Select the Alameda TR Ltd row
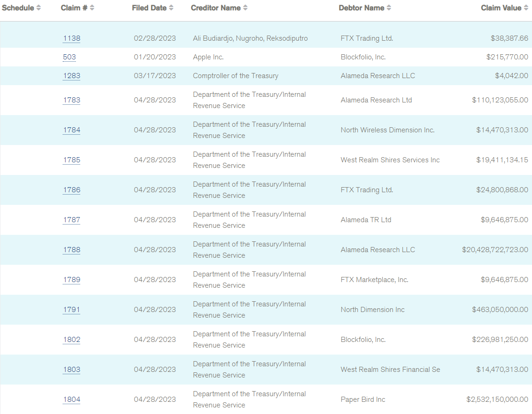Image resolution: width=532 pixels, height=414 pixels. [x=366, y=220]
